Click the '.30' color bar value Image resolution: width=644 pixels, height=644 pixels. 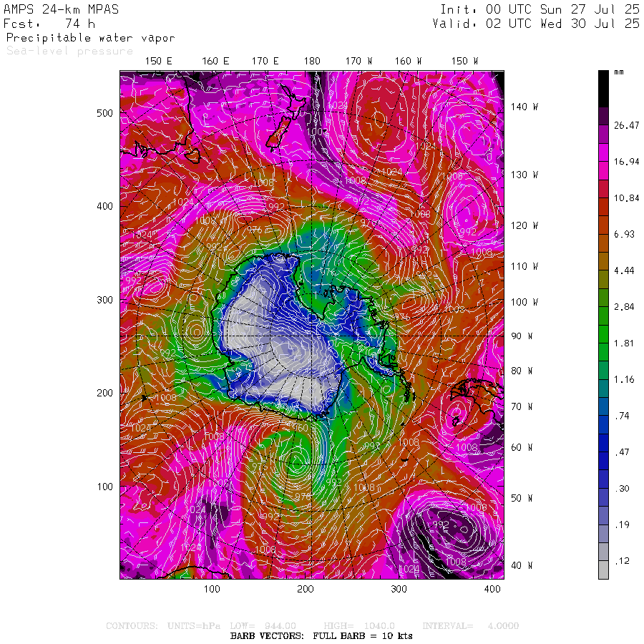(x=622, y=488)
